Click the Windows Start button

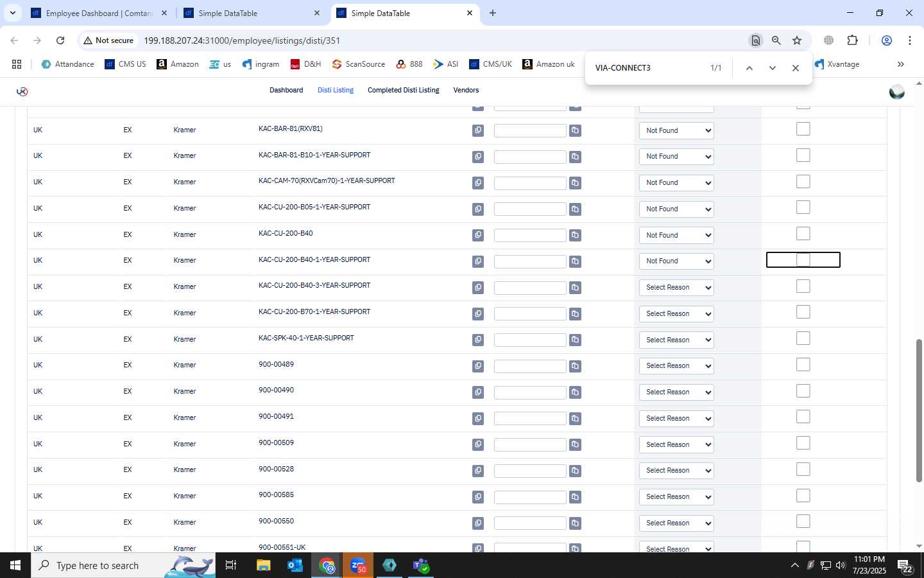(x=15, y=565)
